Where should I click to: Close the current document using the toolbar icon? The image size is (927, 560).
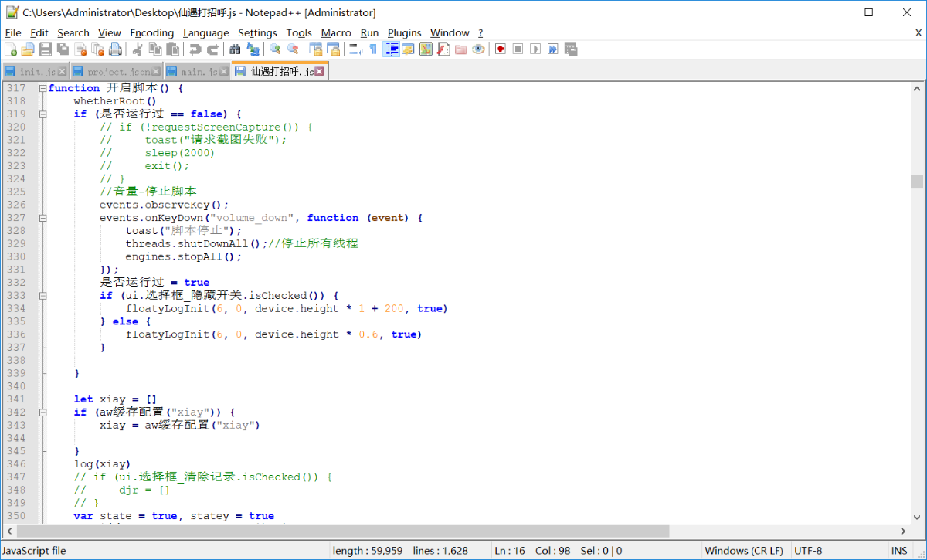tap(80, 49)
